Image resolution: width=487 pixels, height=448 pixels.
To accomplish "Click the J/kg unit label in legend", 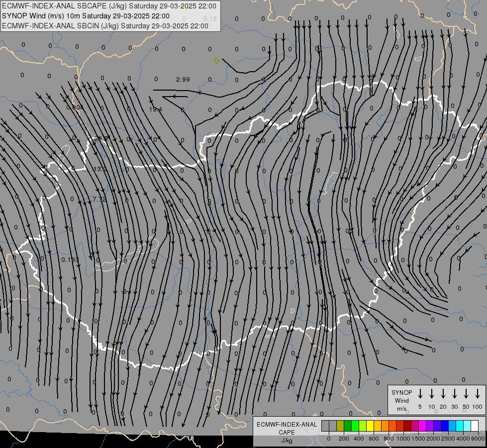I will click(287, 441).
